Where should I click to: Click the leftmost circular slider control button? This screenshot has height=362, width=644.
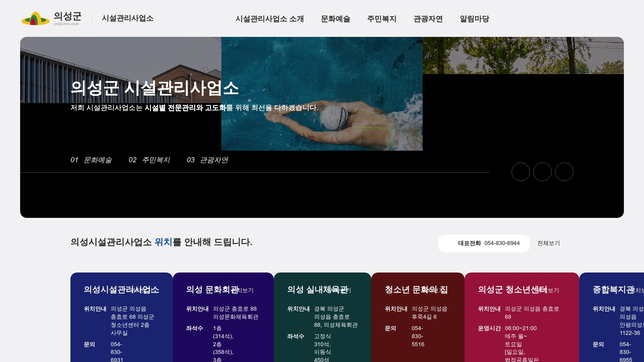pos(521,172)
